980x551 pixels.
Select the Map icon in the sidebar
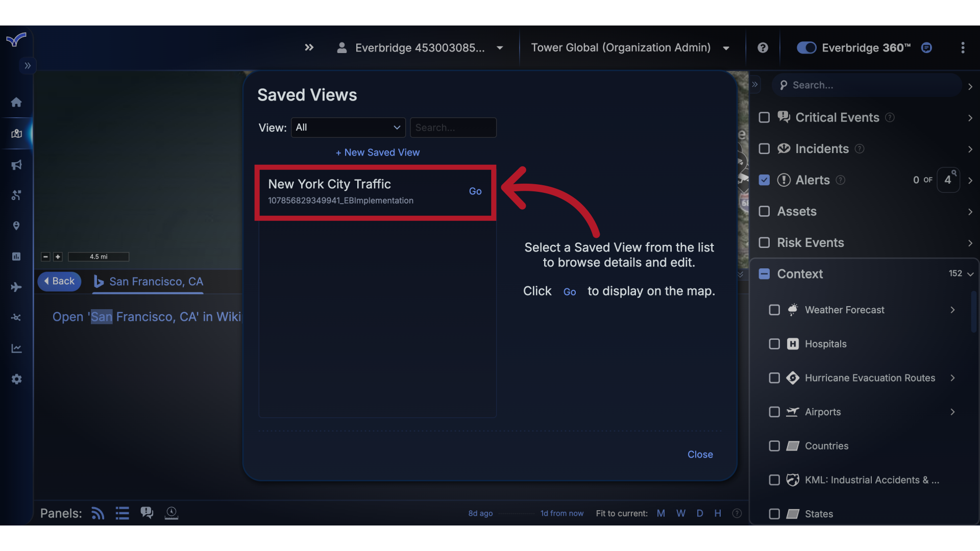[17, 134]
